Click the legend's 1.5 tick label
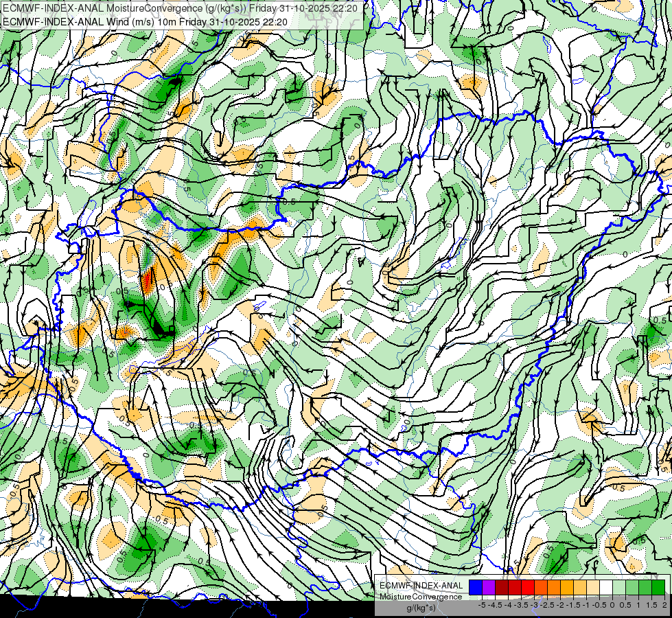The height and width of the screenshot is (618, 672). click(x=651, y=605)
